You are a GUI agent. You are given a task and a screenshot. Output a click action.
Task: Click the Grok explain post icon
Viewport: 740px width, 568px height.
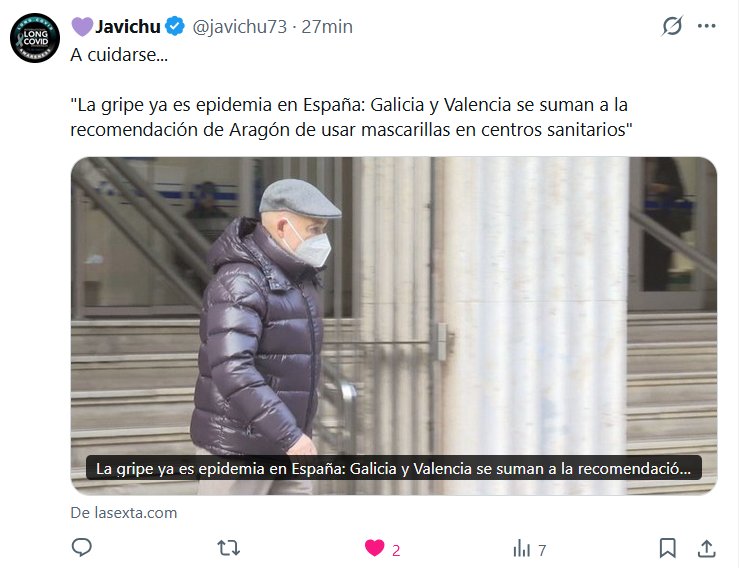pyautogui.click(x=672, y=26)
